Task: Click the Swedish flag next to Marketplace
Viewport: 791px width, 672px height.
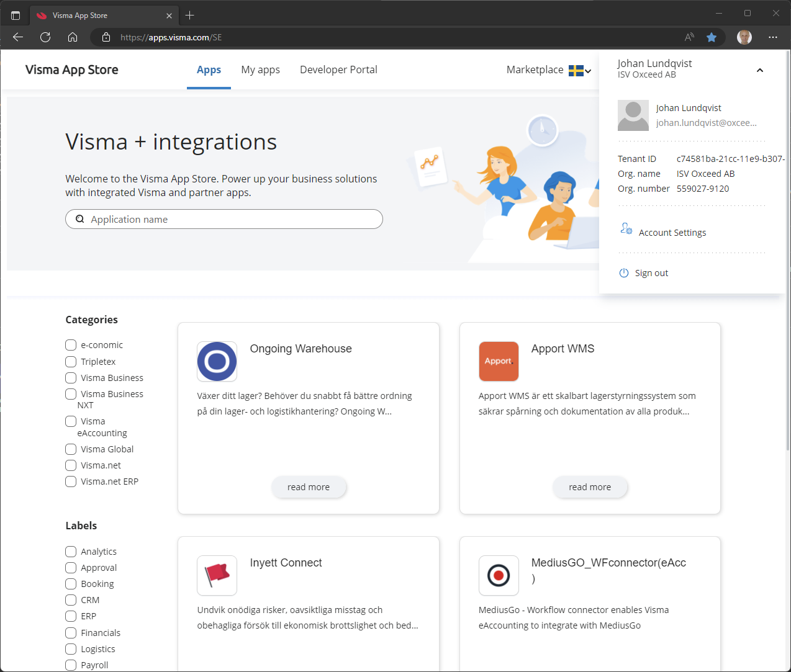Action: click(x=577, y=70)
